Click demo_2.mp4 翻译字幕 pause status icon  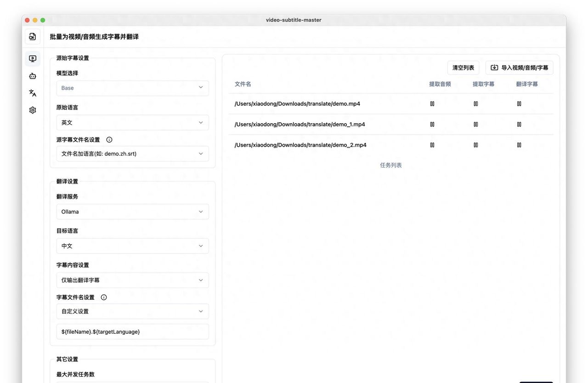tap(519, 145)
